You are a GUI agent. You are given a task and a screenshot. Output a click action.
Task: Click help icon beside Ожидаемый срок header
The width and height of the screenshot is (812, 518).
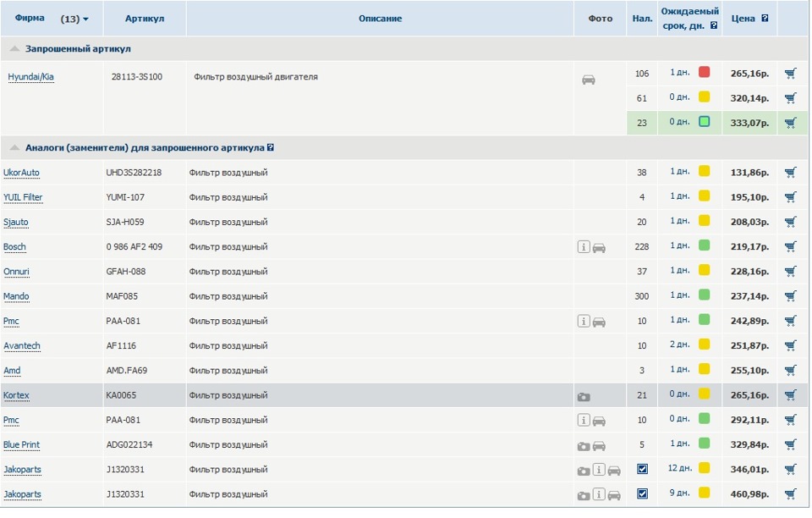click(714, 25)
